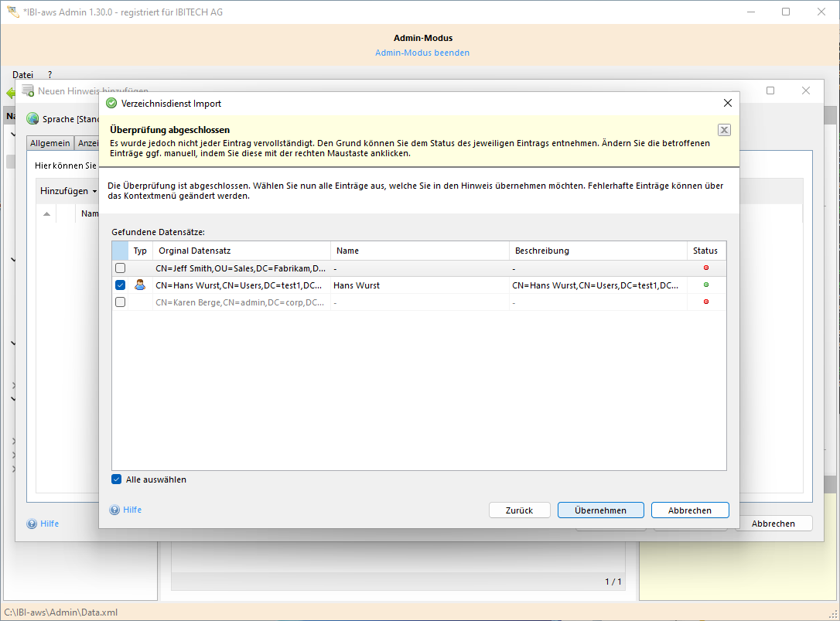
Task: Click the Hilfe icon in bottom-left window
Action: [x=32, y=524]
